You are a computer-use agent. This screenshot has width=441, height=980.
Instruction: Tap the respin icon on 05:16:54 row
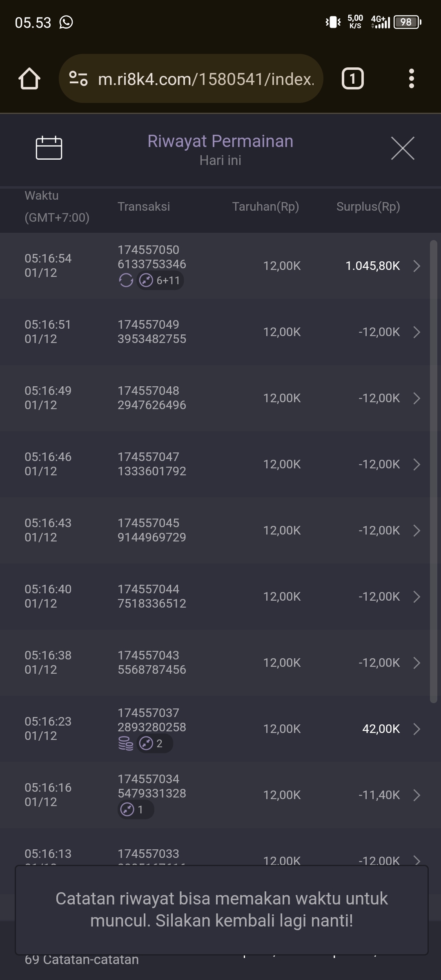pos(126,281)
